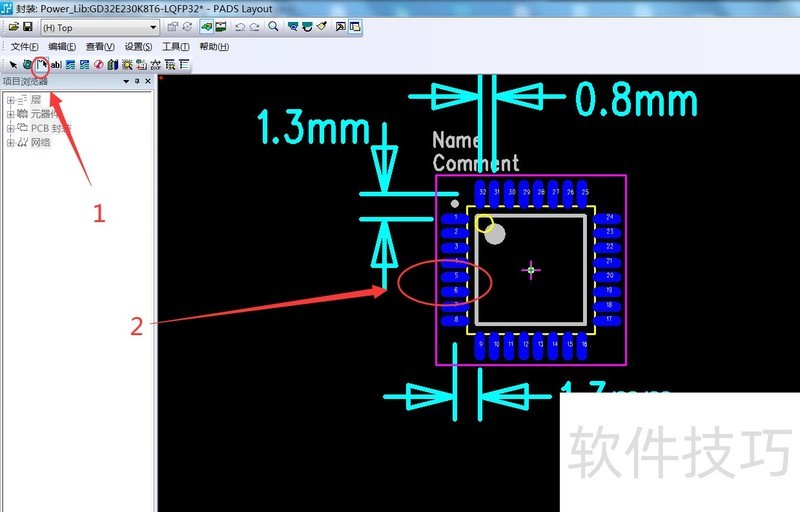Expand the PCB 封装 tree node
800x512 pixels.
pyautogui.click(x=10, y=129)
